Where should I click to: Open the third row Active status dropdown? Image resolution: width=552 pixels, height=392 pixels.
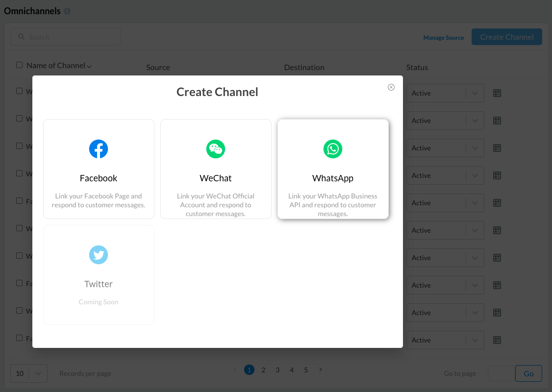[x=445, y=148]
